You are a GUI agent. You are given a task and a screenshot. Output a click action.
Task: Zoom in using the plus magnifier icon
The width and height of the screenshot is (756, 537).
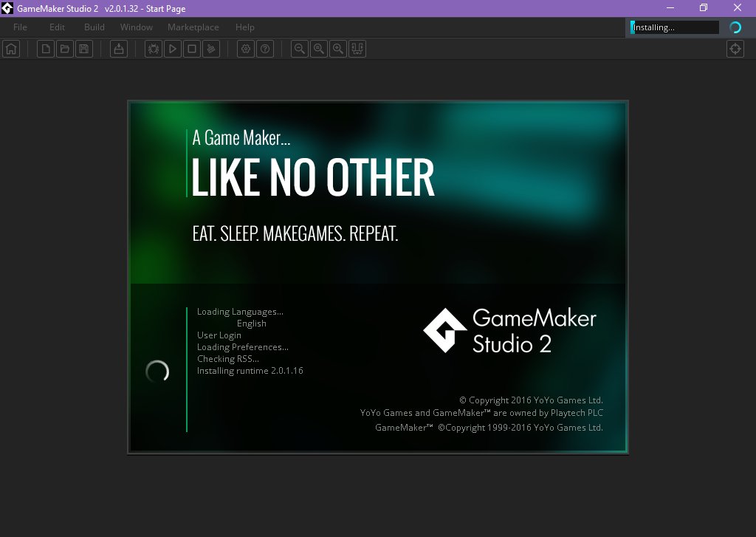click(x=338, y=49)
